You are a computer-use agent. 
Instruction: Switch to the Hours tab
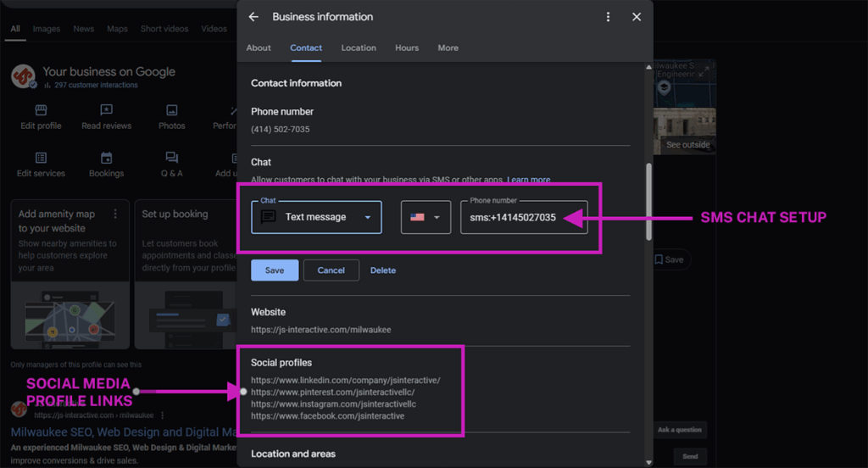point(407,48)
